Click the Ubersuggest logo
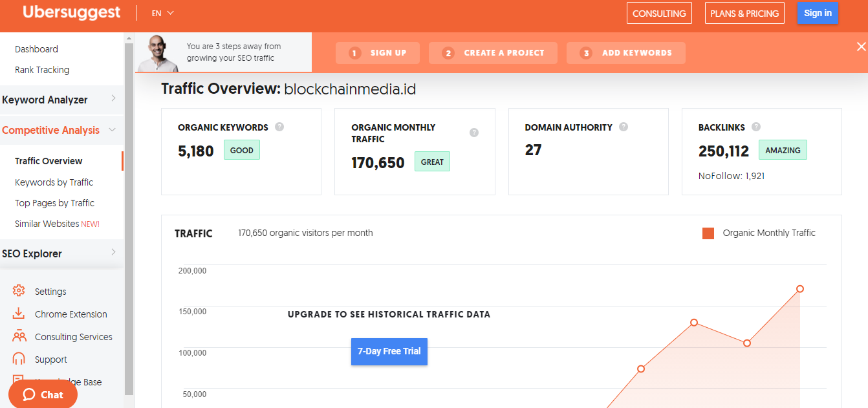 click(71, 13)
